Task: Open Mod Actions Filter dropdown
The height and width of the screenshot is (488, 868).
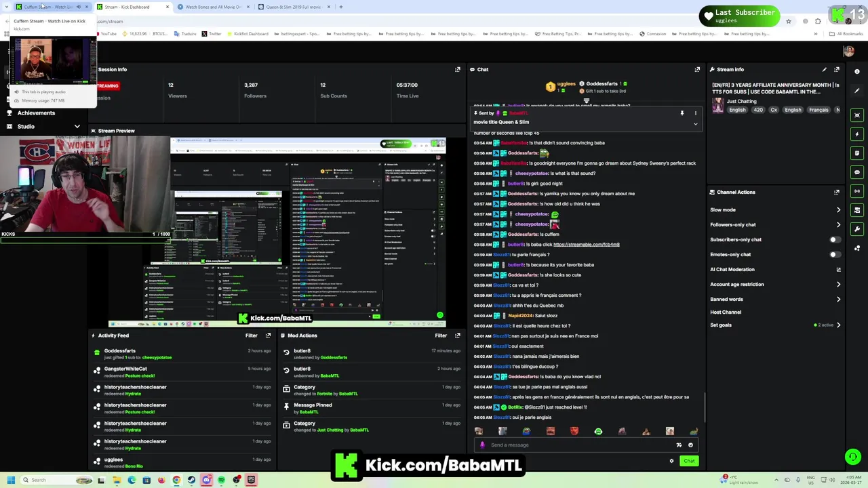Action: [x=441, y=335]
